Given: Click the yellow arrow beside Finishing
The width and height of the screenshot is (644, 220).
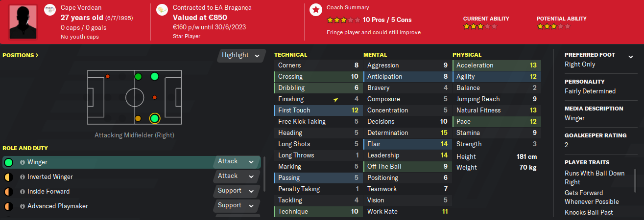Looking at the screenshot, I should point(335,100).
